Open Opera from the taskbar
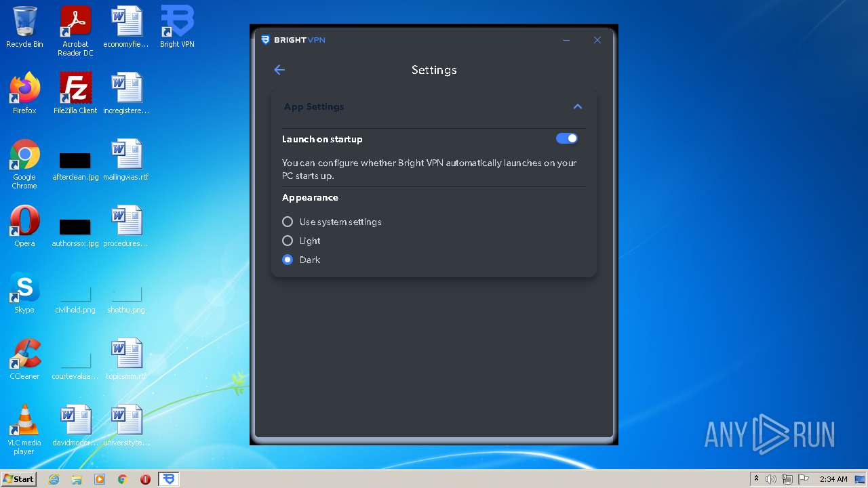 146,479
